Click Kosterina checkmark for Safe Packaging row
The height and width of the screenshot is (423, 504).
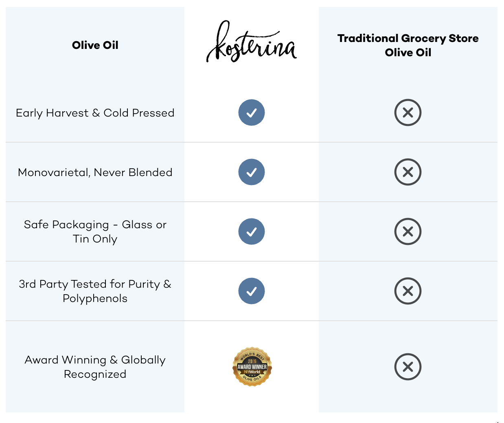252,231
